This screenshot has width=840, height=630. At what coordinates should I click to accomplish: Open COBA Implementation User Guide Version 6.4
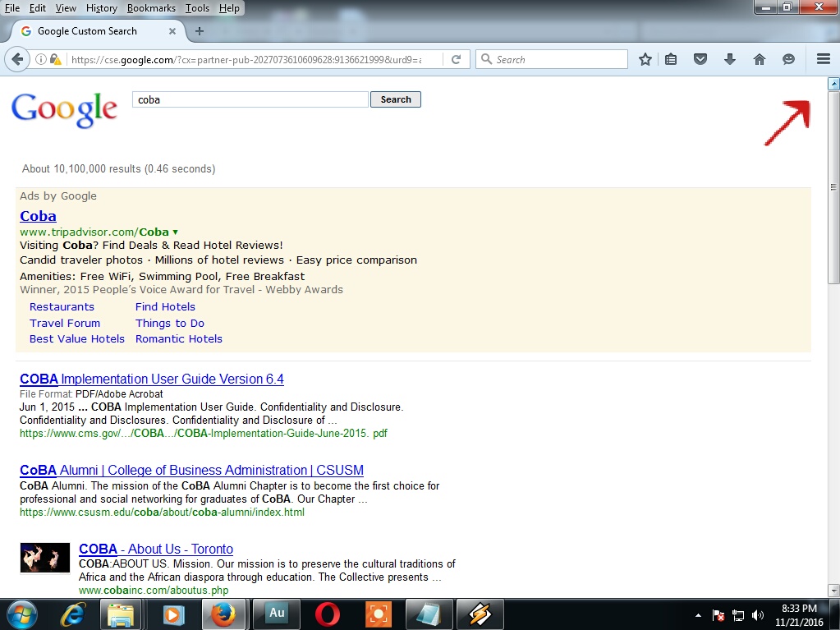click(x=152, y=379)
